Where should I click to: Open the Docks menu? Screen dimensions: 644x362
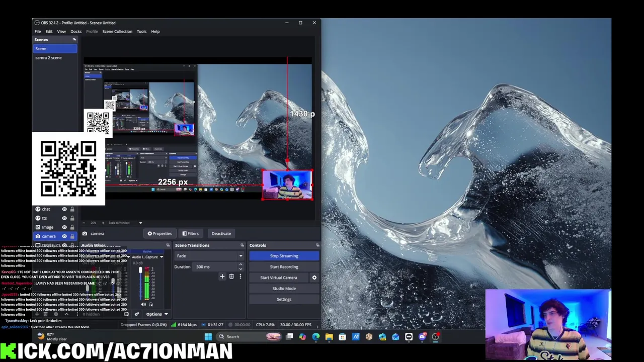tap(76, 31)
